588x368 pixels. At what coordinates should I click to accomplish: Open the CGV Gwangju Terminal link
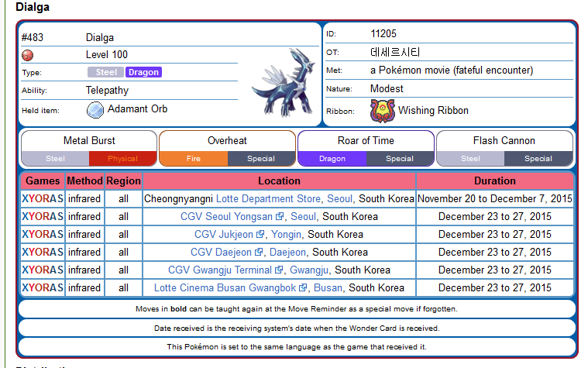pyautogui.click(x=220, y=270)
